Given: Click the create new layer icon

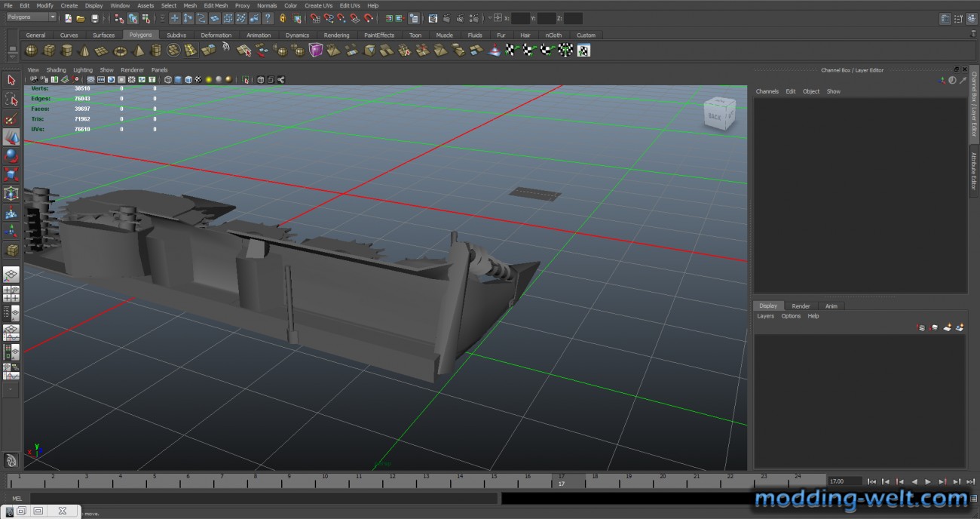Looking at the screenshot, I should coord(947,327).
